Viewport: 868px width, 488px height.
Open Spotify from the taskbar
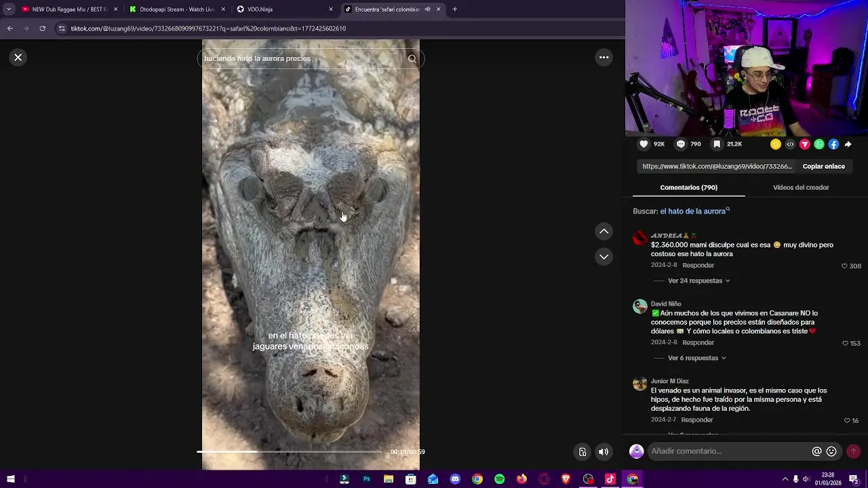(x=500, y=479)
